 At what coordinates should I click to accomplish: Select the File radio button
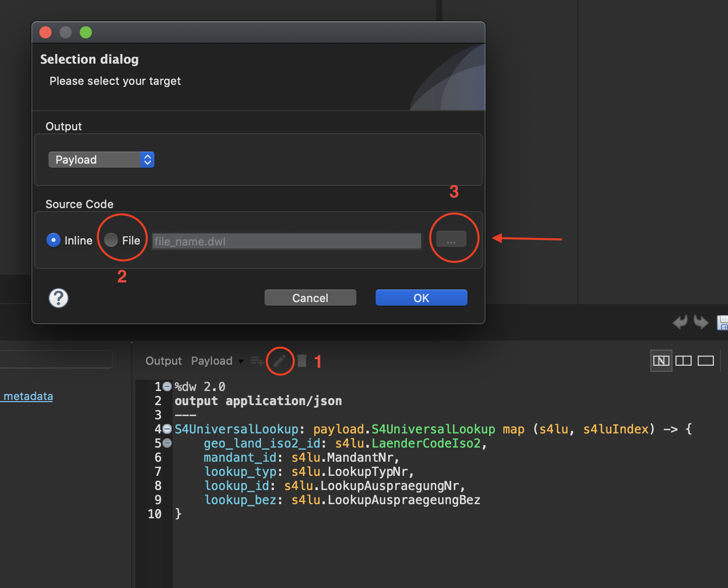111,240
